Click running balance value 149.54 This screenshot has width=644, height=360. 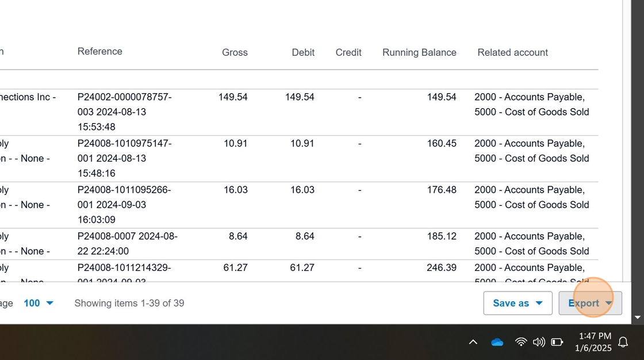pos(442,97)
